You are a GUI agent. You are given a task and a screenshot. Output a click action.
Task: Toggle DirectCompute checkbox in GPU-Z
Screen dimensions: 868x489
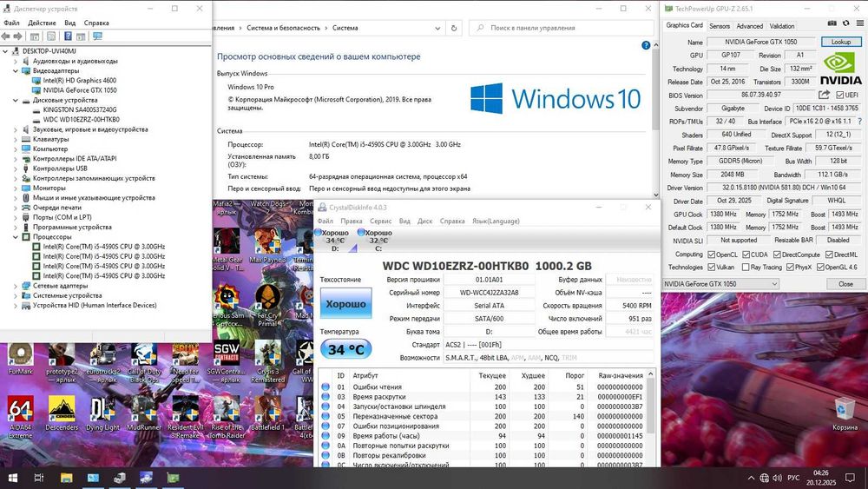point(777,254)
